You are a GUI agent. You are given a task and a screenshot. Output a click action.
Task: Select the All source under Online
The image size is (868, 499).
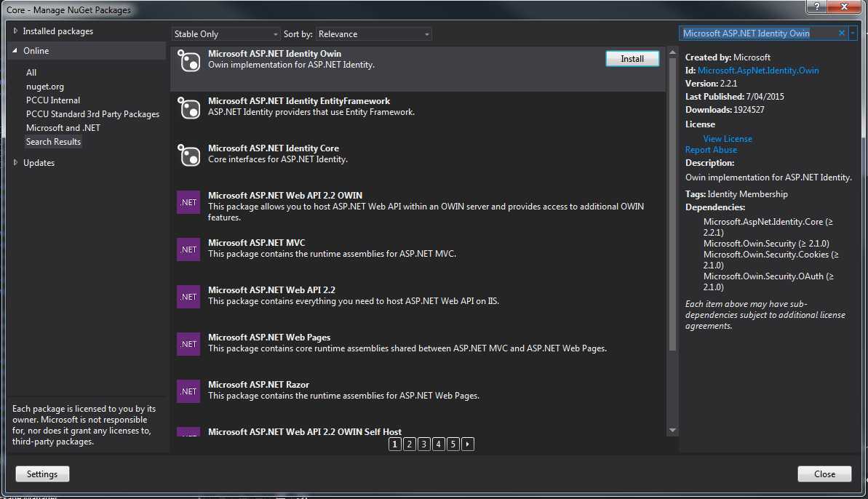pos(31,73)
